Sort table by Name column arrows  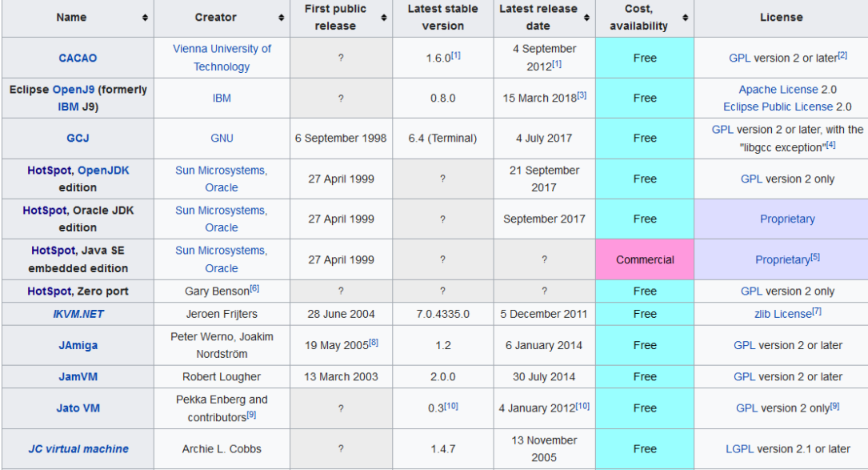(145, 18)
